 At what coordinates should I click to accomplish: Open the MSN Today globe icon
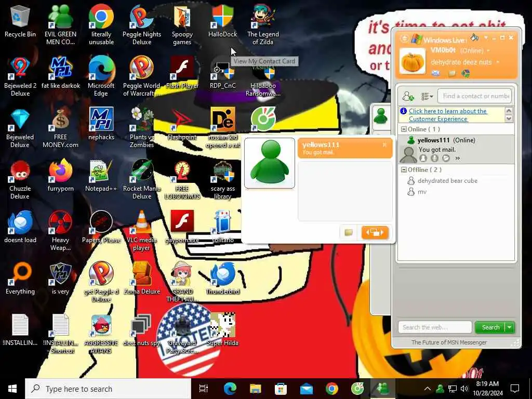[466, 73]
